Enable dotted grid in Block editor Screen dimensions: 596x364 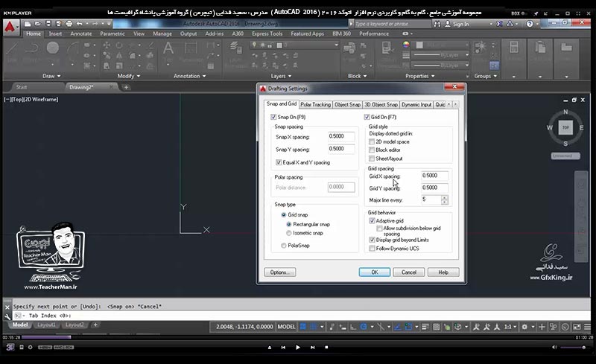[x=372, y=150]
